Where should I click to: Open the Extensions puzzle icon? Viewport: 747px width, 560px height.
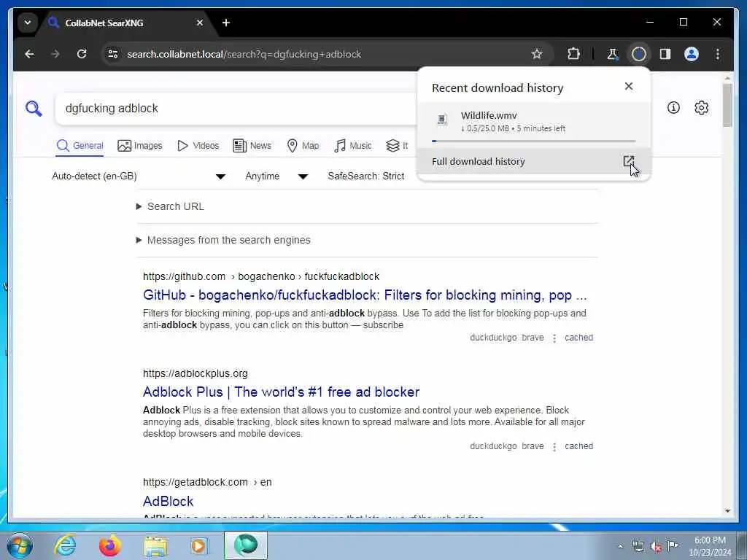573,54
